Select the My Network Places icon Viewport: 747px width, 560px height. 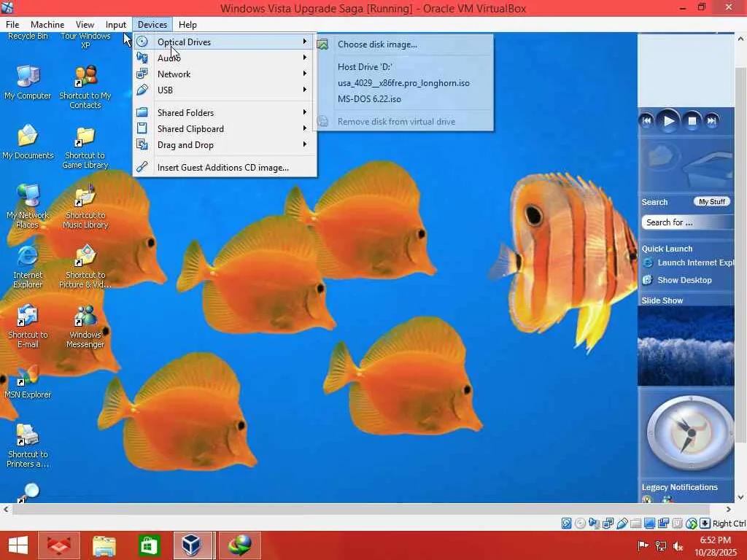(28, 206)
